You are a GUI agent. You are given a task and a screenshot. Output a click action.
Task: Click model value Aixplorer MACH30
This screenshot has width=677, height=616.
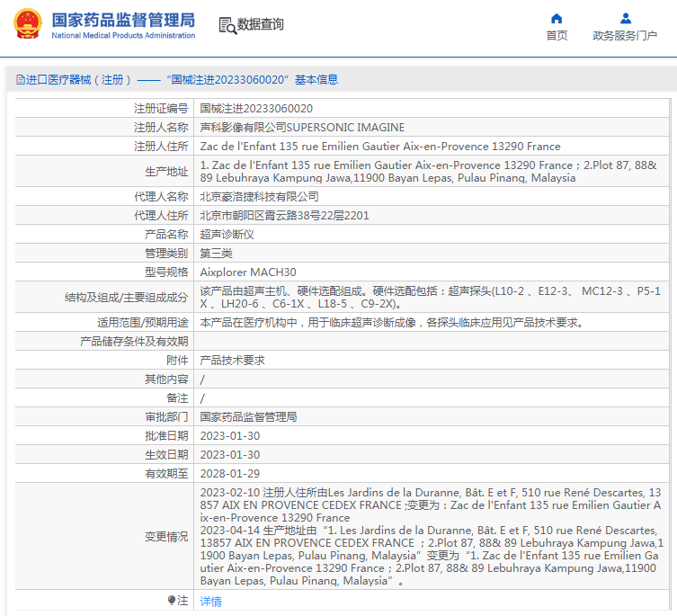(248, 272)
